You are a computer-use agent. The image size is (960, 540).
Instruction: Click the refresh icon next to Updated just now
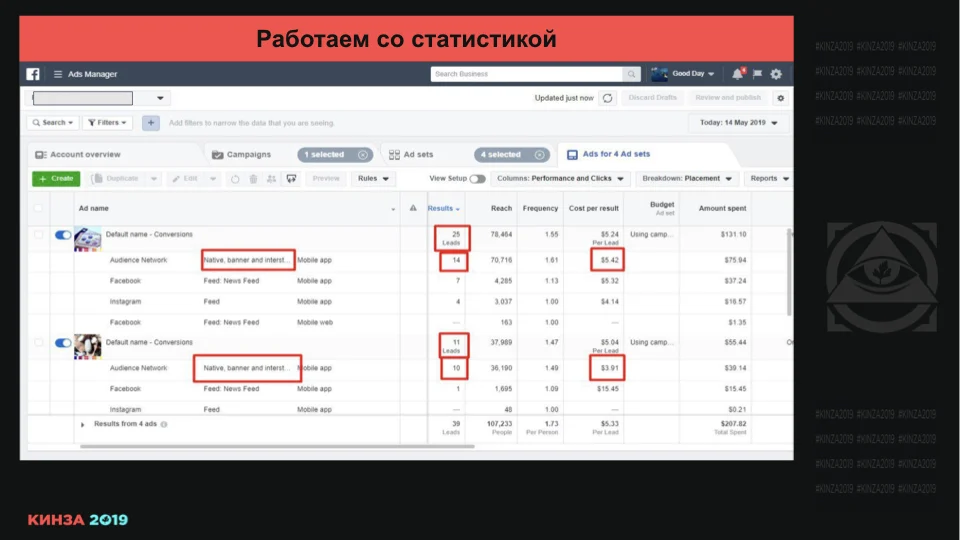(x=607, y=98)
